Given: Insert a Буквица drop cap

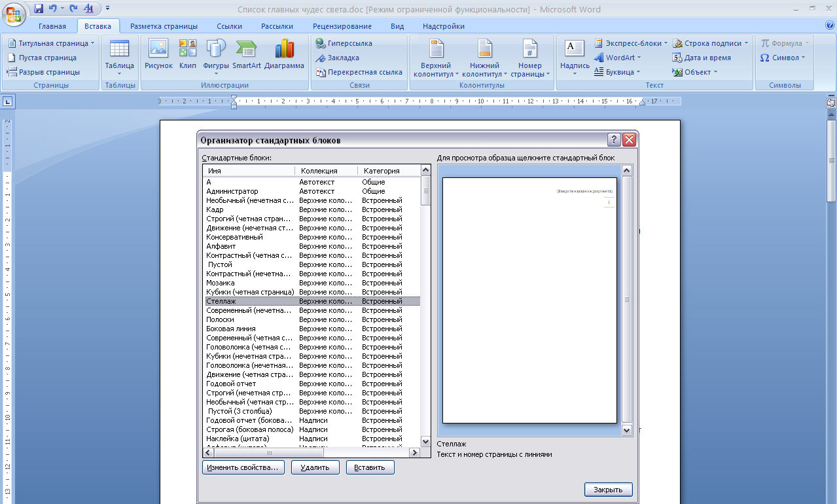Looking at the screenshot, I should [x=618, y=72].
